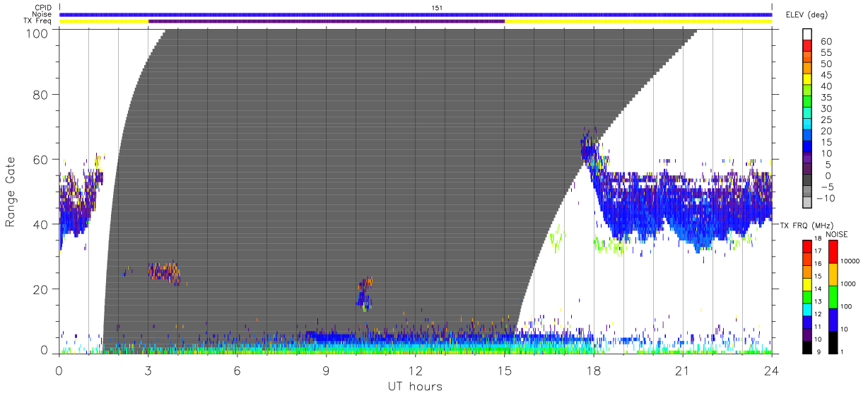The height and width of the screenshot is (401, 868).
Task: Click the NOISE legend title
Action: (x=838, y=234)
